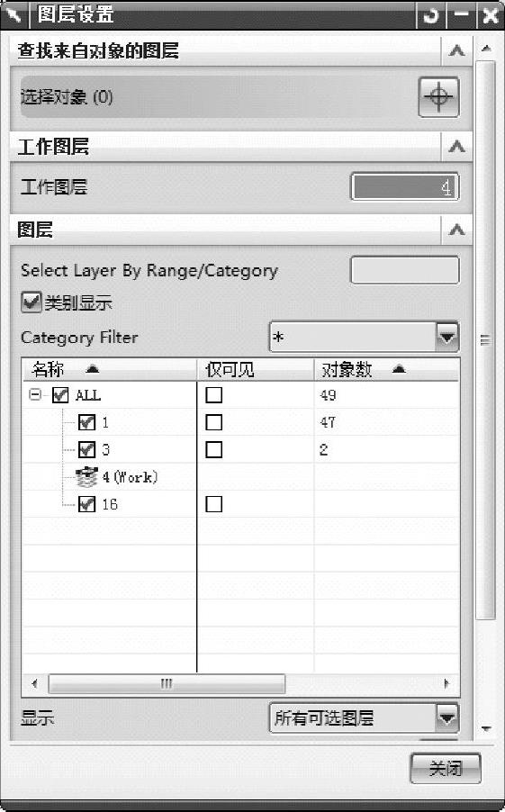Uncheck layer 1 checkbox
Screen dimensions: 505x812
pyautogui.click(x=87, y=422)
